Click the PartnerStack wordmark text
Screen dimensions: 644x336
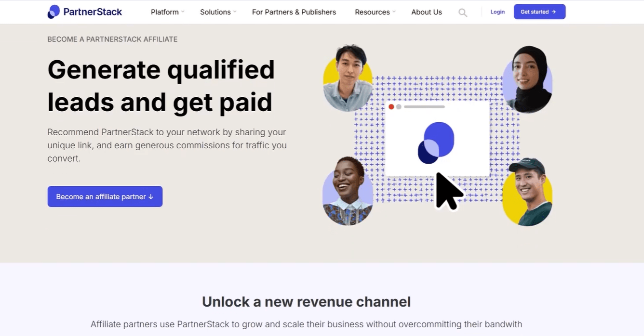(93, 12)
